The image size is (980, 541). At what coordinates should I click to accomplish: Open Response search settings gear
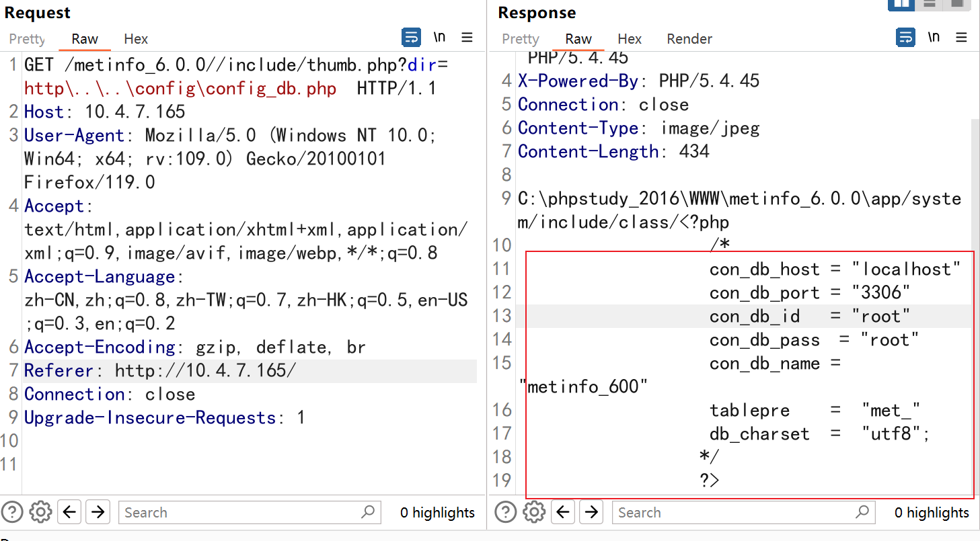[x=534, y=512]
